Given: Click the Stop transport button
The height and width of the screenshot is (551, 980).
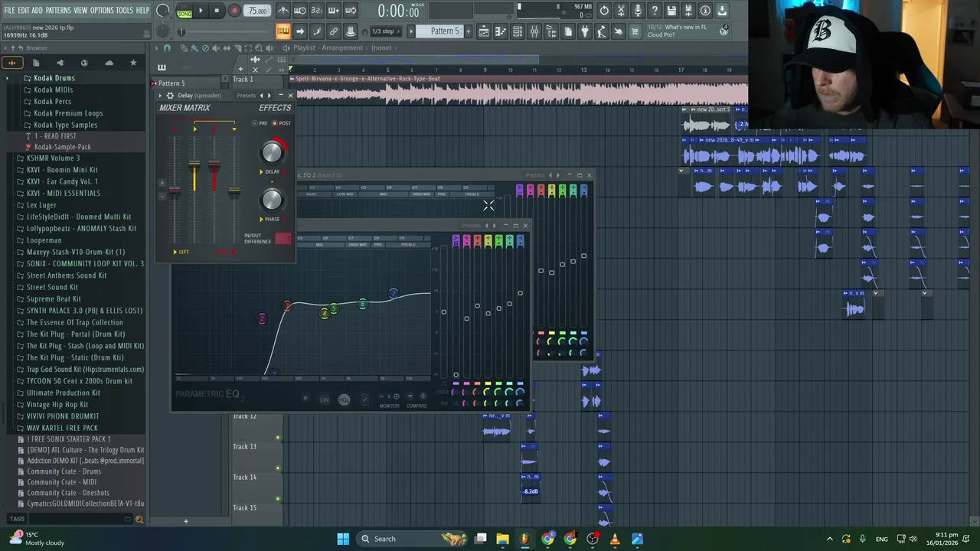Looking at the screenshot, I should (x=217, y=11).
